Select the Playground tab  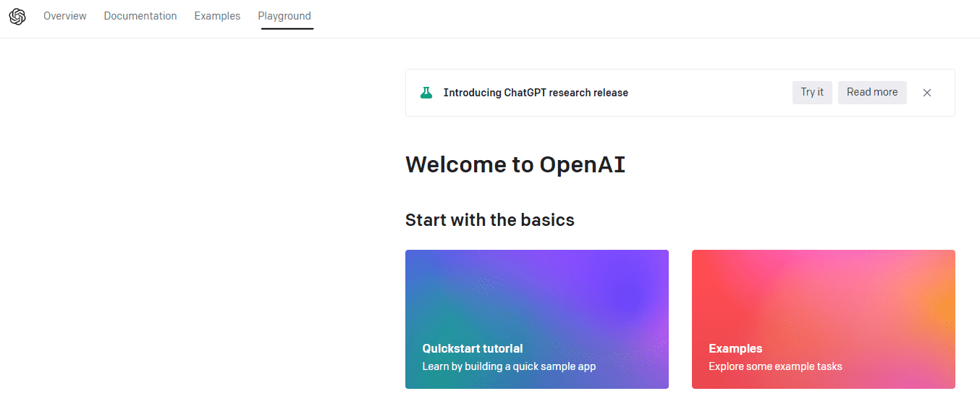[x=284, y=16]
